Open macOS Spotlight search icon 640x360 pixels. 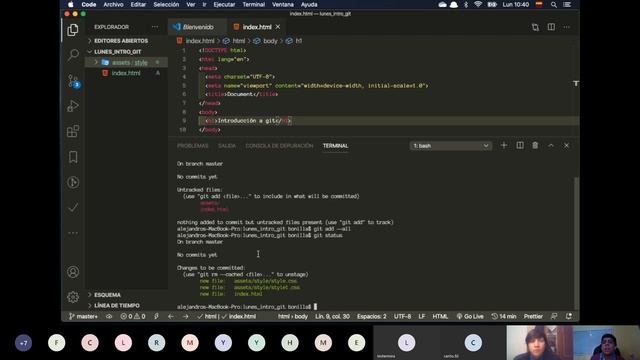pyautogui.click(x=553, y=4)
